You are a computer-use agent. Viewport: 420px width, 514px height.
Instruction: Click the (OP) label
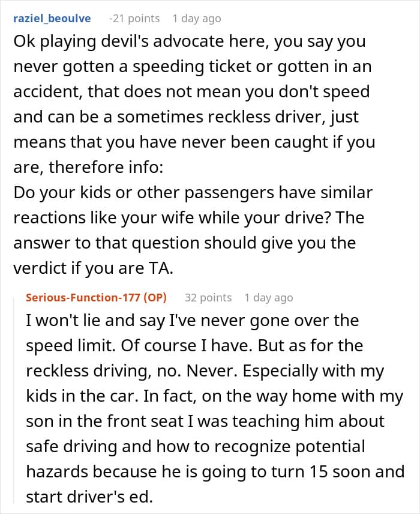(155, 297)
